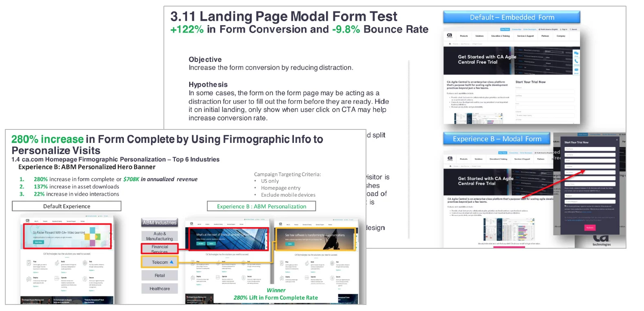Click CA logo in Experience B modal screenshot

(x=450, y=159)
